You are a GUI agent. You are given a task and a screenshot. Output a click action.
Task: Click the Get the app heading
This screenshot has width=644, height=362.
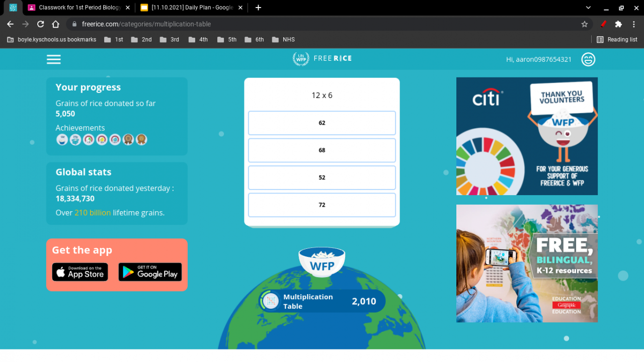(x=82, y=250)
